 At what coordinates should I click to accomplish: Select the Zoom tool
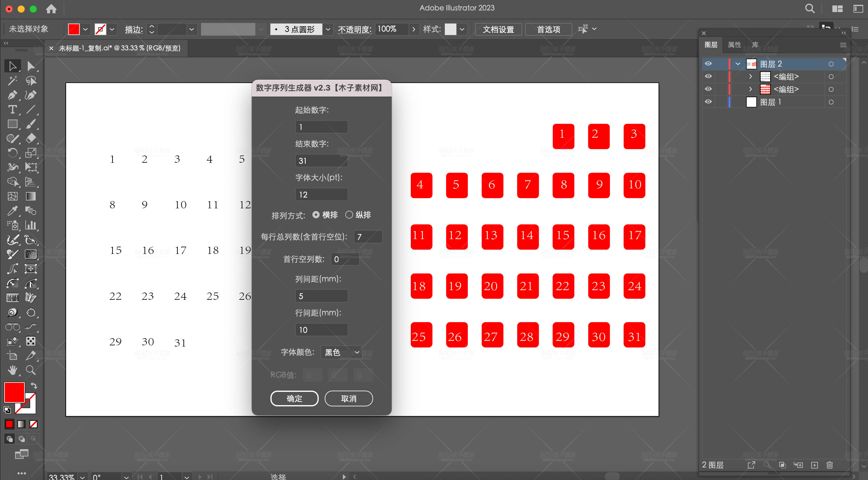pyautogui.click(x=31, y=370)
